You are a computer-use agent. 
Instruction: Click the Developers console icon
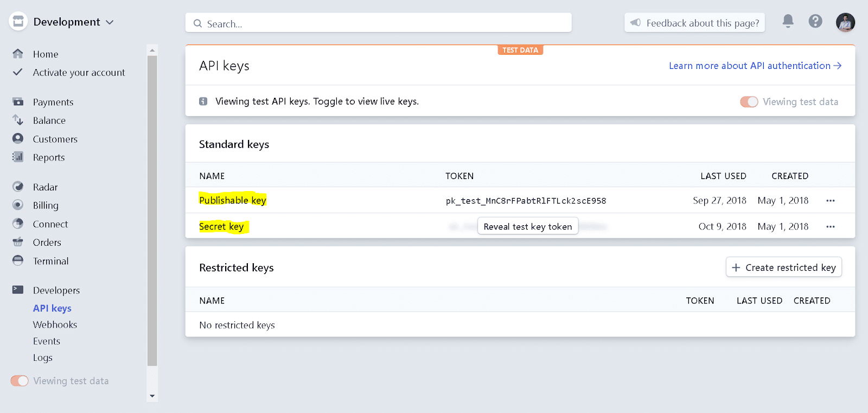[x=18, y=290]
